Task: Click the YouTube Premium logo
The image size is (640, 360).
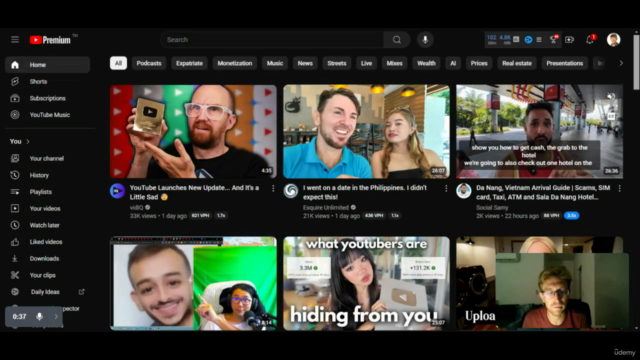Action: coord(50,40)
